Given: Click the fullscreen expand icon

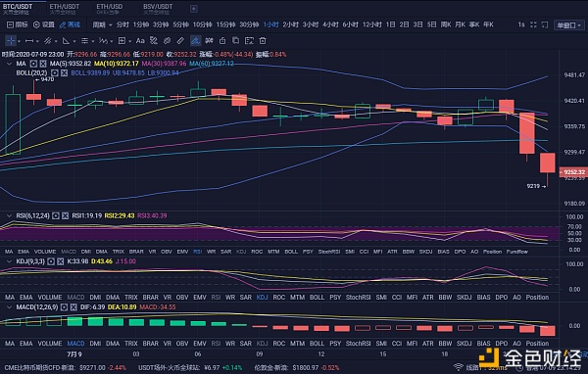Looking at the screenshot, I should (x=533, y=24).
